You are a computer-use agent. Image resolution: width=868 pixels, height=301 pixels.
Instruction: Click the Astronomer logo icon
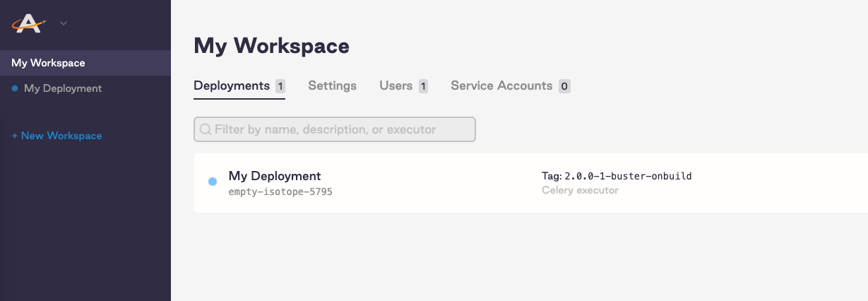[x=30, y=23]
